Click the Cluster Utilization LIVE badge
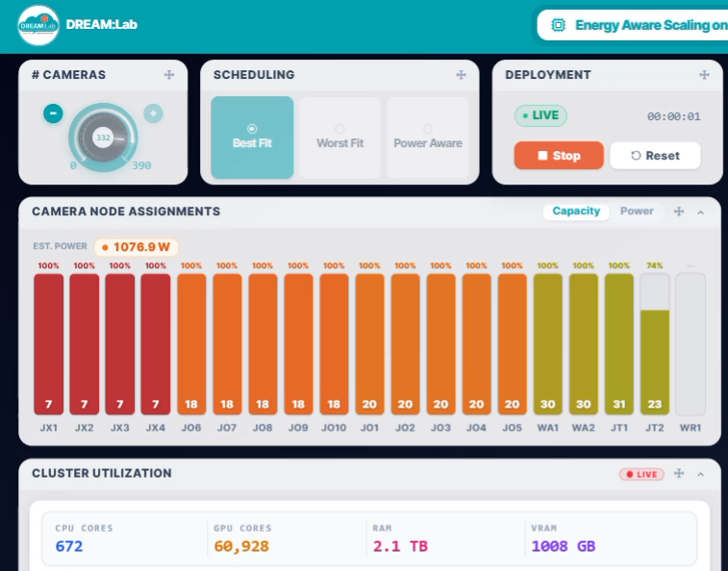Viewport: 728px width, 571px height. [641, 474]
